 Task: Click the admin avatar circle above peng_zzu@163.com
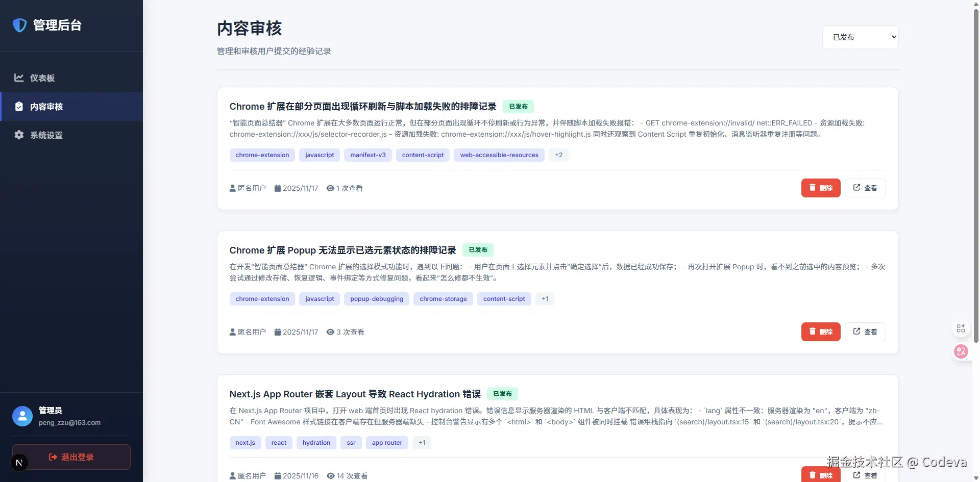coord(22,416)
